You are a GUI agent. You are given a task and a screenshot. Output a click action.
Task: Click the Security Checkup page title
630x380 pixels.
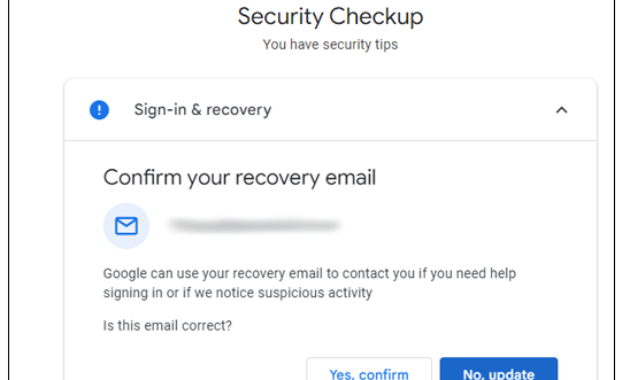(x=330, y=16)
